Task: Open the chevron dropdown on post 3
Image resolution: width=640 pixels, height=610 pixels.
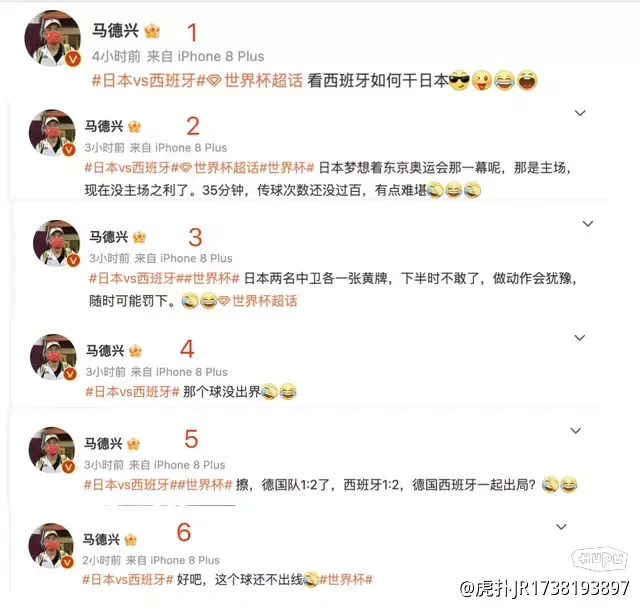Action: [588, 224]
